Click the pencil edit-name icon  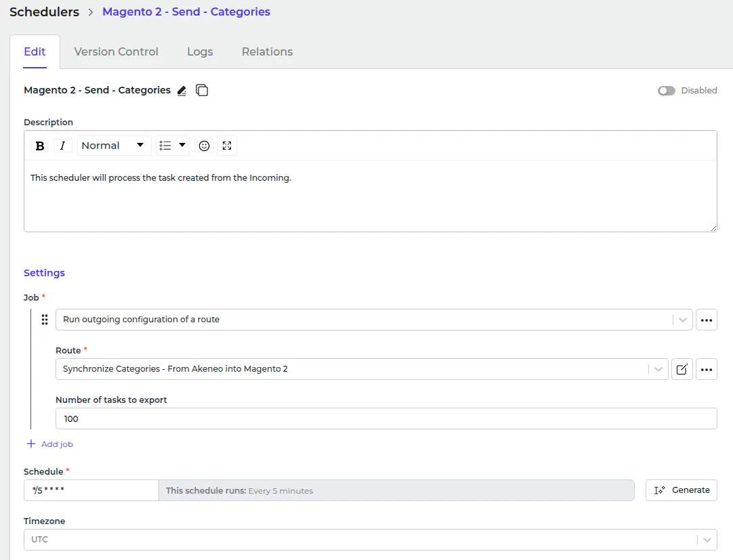[182, 91]
